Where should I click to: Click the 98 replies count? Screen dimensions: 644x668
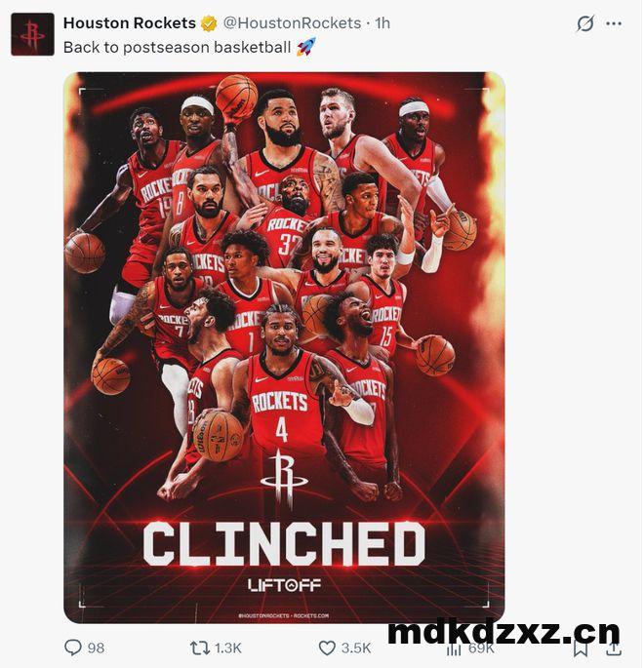[96, 648]
